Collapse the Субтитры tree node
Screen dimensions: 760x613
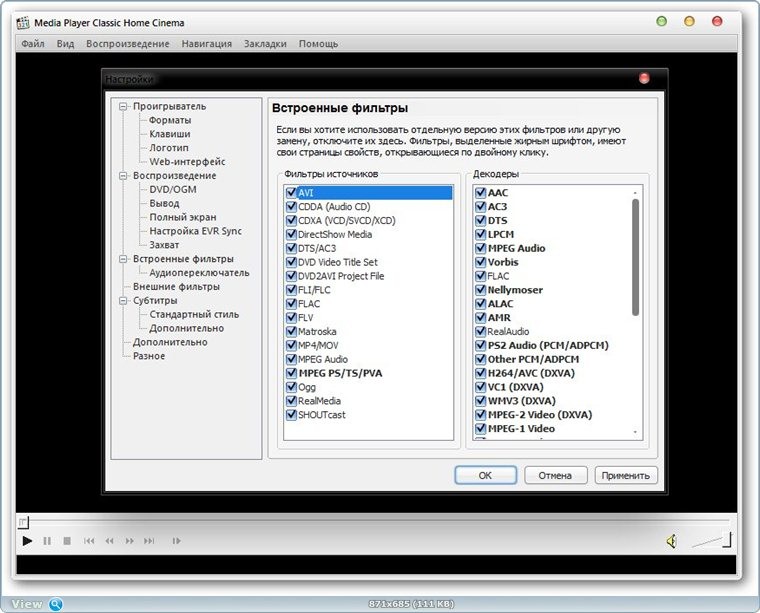pyautogui.click(x=123, y=300)
